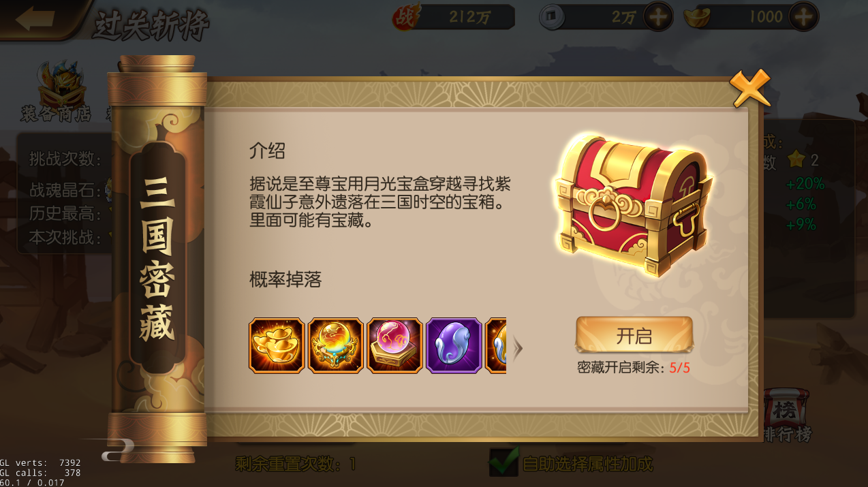Close the 三国密藏 popup with X
Viewport: 868px width, 487px height.
[750, 88]
